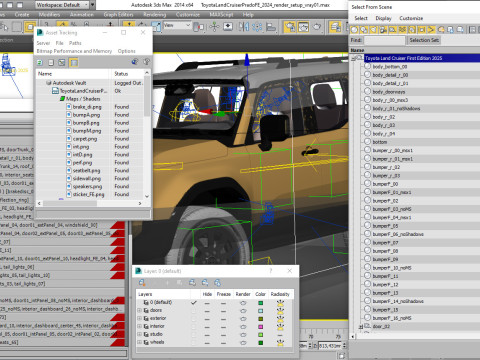
Task: Open Paths menu in Asset Tracking
Action: click(x=75, y=43)
